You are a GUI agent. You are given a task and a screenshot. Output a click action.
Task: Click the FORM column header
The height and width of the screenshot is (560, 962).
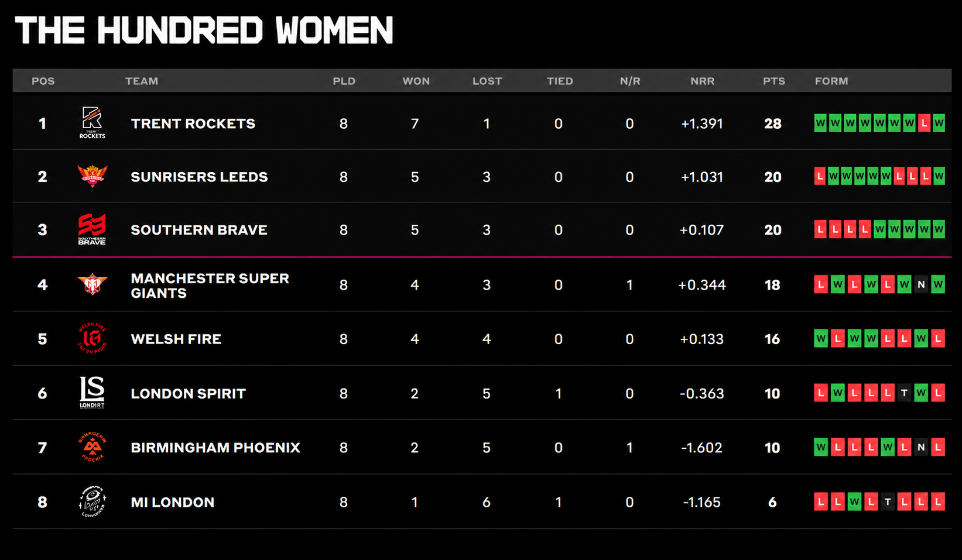(831, 81)
